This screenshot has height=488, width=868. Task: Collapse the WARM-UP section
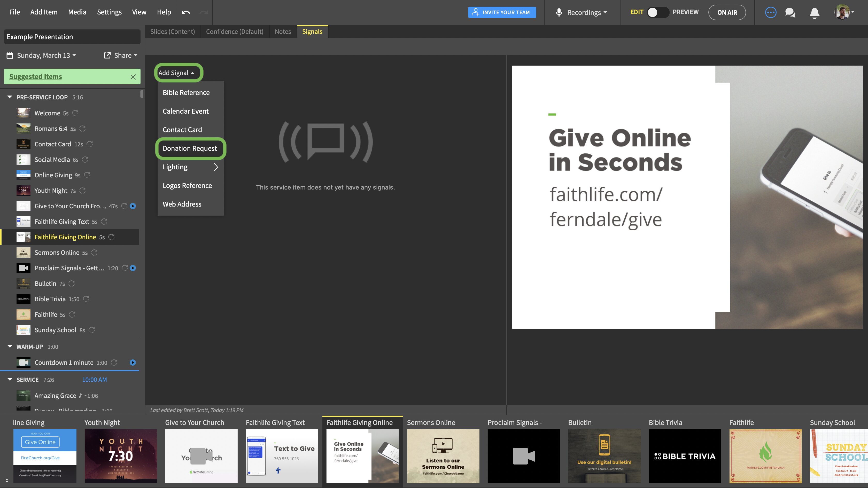10,347
